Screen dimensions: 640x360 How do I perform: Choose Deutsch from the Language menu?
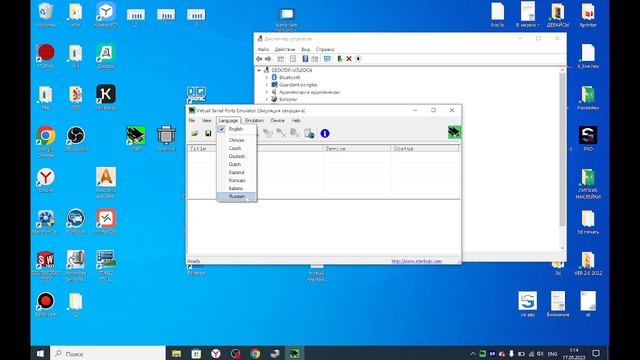point(237,156)
